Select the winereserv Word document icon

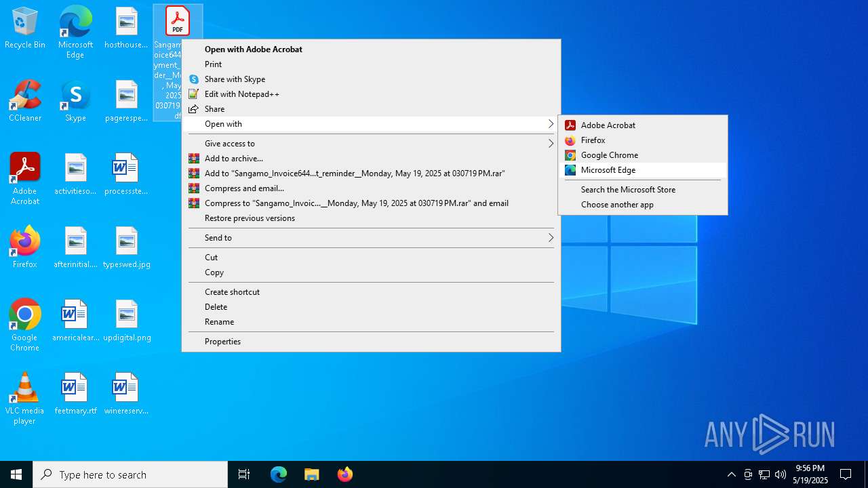pos(126,394)
